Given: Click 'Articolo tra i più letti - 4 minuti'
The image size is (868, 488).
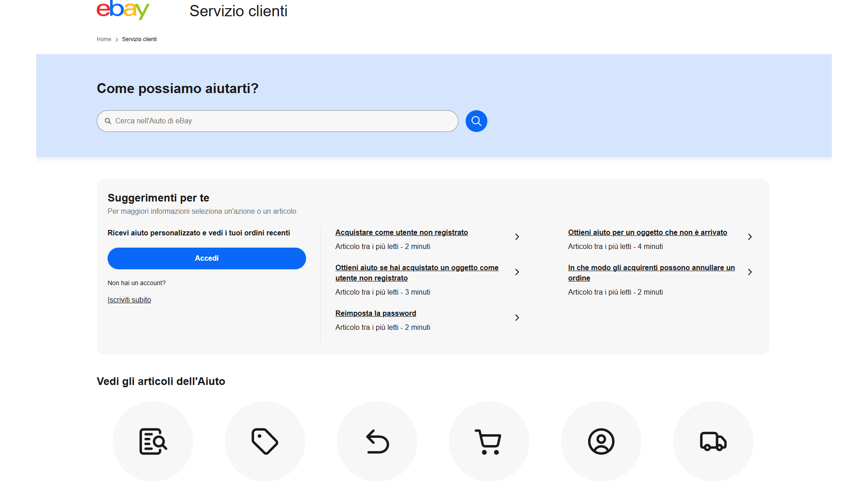Looking at the screenshot, I should pyautogui.click(x=615, y=246).
